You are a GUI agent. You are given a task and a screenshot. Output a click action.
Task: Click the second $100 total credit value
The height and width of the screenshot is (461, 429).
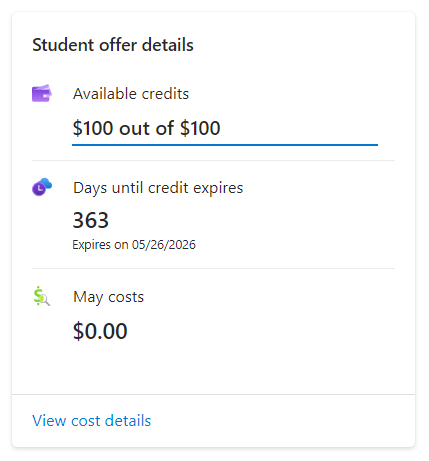[x=200, y=128]
